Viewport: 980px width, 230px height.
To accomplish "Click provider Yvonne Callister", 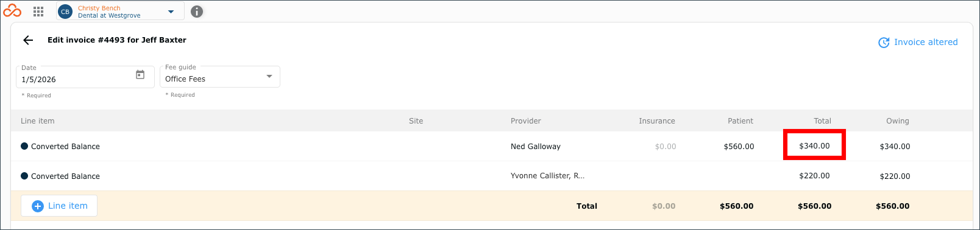I will 547,176.
